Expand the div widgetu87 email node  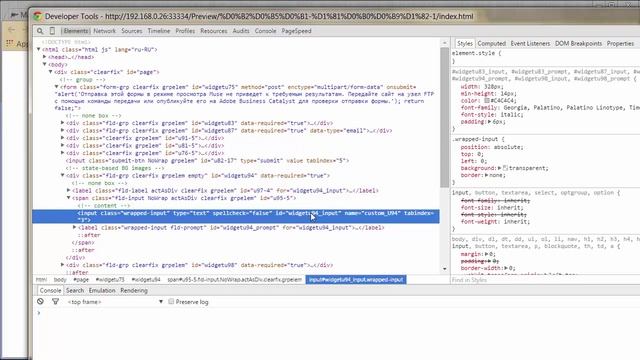(62, 131)
